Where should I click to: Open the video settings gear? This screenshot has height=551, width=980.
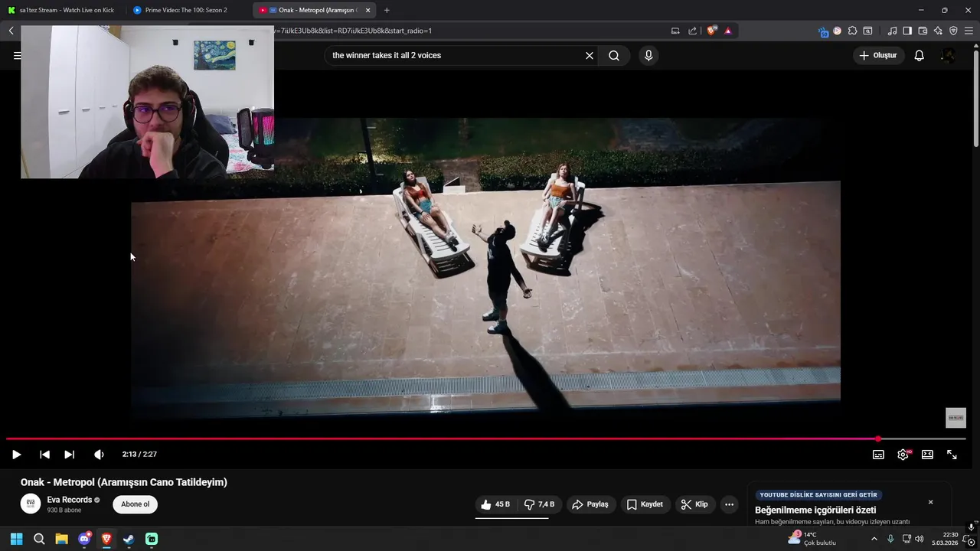click(x=903, y=455)
